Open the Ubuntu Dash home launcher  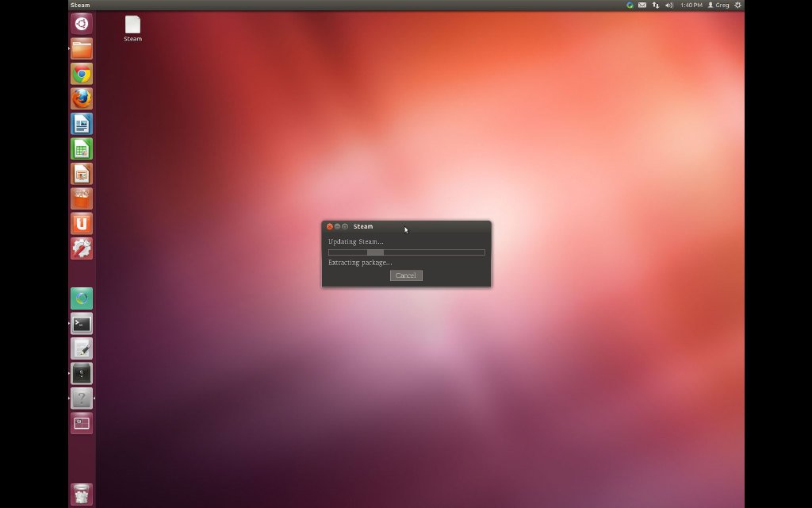(x=82, y=24)
